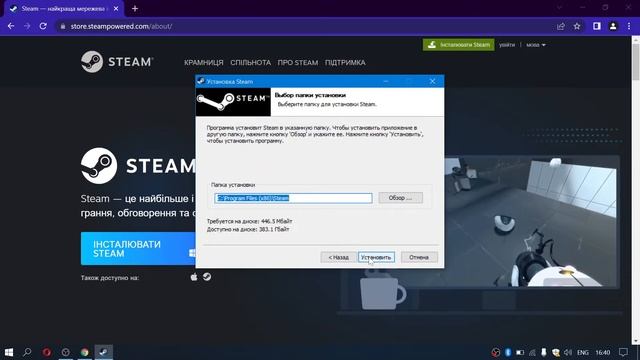Close the Steam installer window
The width and height of the screenshot is (640, 360).
[x=432, y=81]
